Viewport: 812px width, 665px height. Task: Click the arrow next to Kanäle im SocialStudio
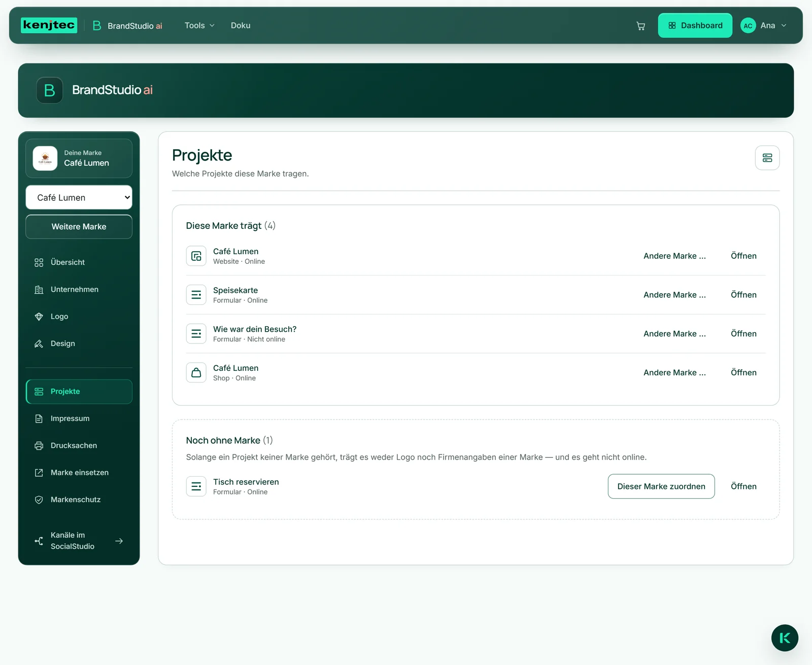pyautogui.click(x=119, y=541)
